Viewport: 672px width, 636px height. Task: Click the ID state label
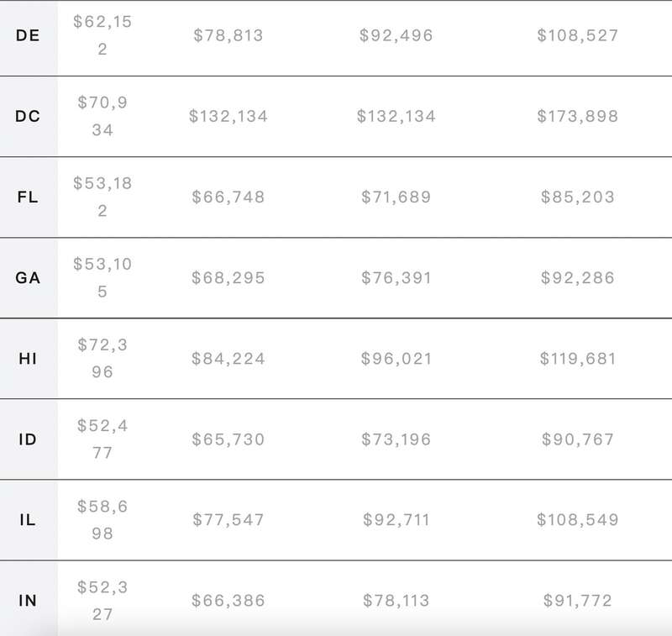coord(28,439)
